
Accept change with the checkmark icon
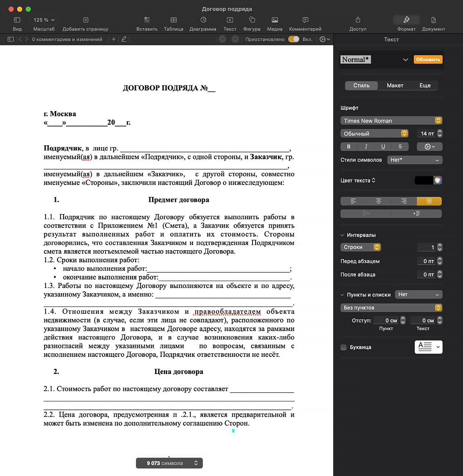(222, 39)
